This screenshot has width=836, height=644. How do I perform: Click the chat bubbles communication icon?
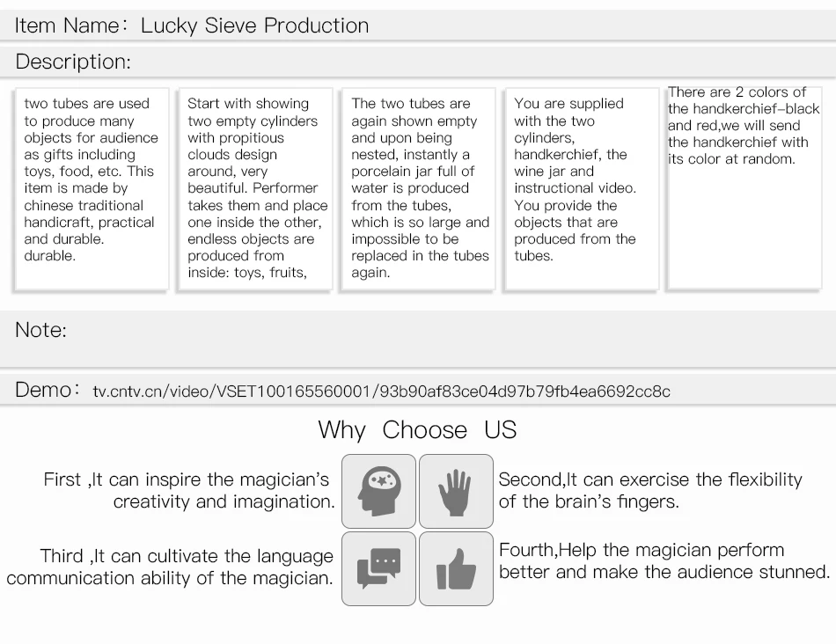pos(378,568)
